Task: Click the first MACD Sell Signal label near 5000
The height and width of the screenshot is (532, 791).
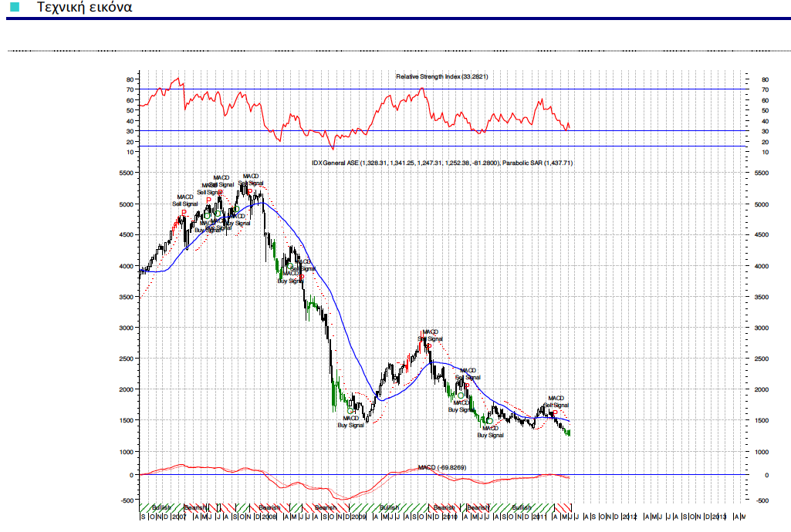Action: coord(185,200)
